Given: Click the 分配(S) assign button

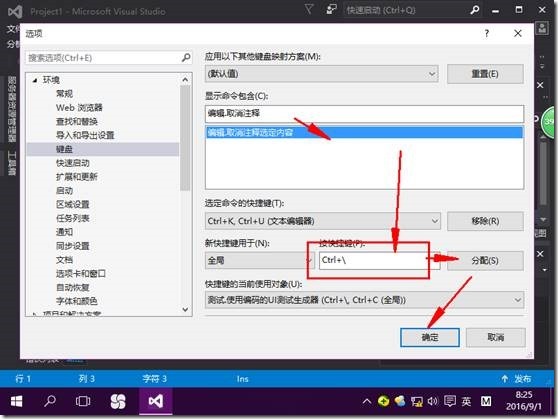Looking at the screenshot, I should point(485,261).
